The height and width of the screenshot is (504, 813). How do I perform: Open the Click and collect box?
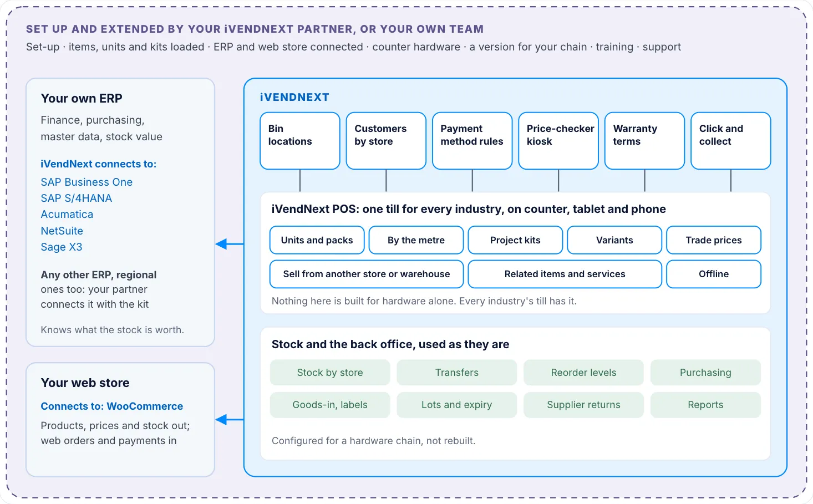pyautogui.click(x=731, y=141)
